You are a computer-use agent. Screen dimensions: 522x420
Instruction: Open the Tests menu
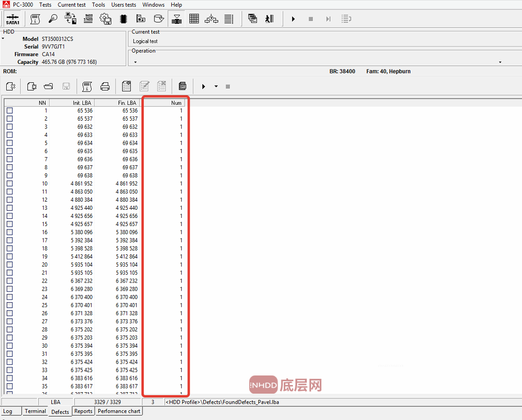(x=45, y=5)
